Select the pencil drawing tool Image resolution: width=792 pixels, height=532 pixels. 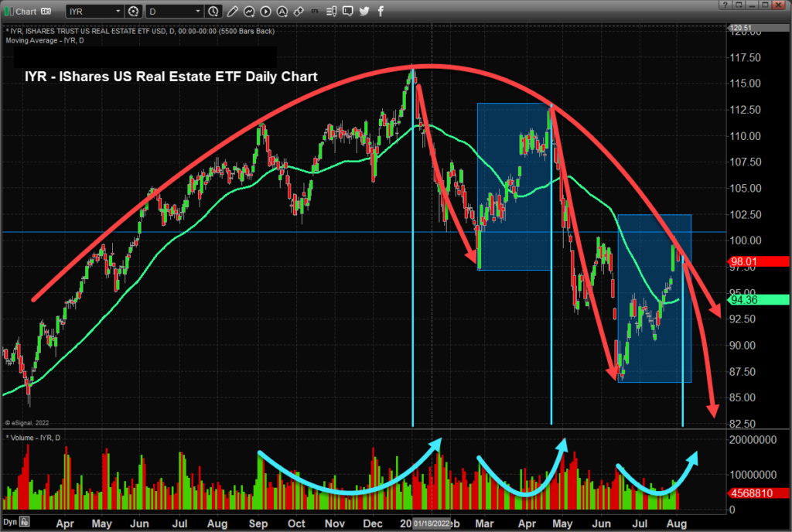232,11
